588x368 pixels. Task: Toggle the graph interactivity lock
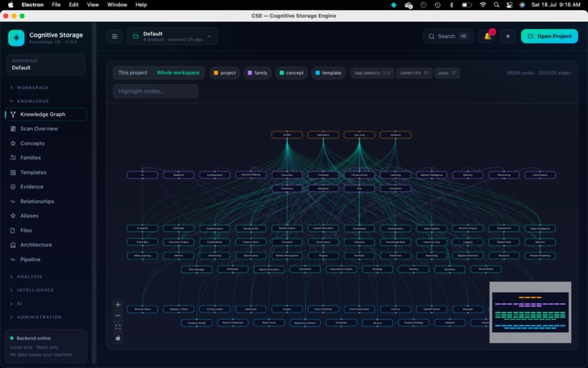[117, 338]
